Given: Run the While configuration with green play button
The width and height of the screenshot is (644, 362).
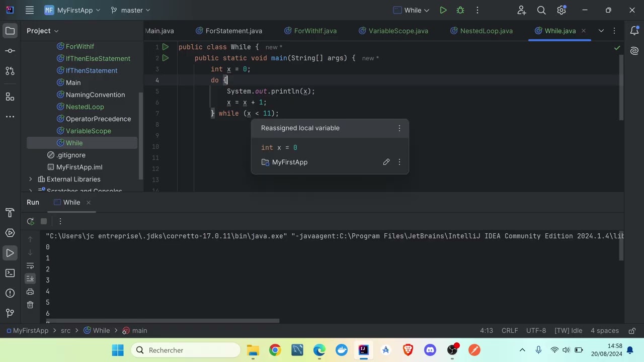Looking at the screenshot, I should click(x=443, y=10).
